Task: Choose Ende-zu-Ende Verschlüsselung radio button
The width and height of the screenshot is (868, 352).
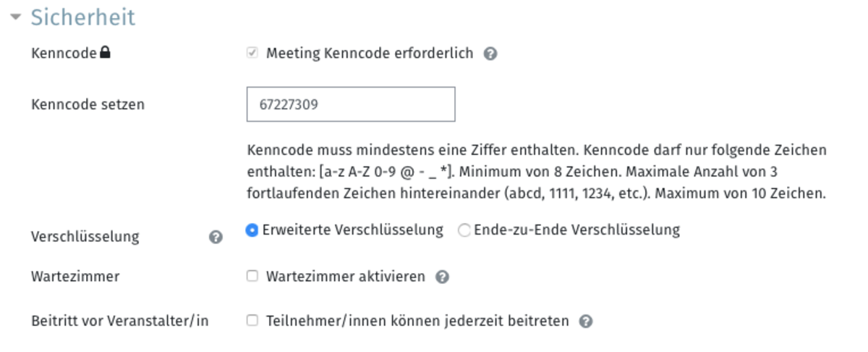Action: (464, 230)
